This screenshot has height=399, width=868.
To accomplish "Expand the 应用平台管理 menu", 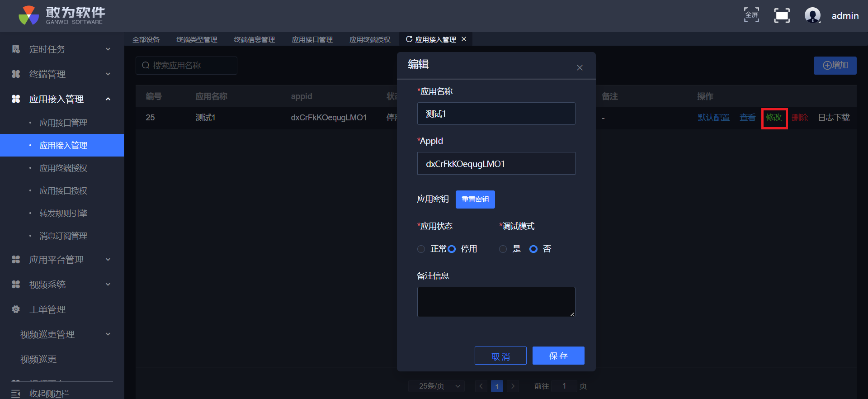I will click(108, 260).
